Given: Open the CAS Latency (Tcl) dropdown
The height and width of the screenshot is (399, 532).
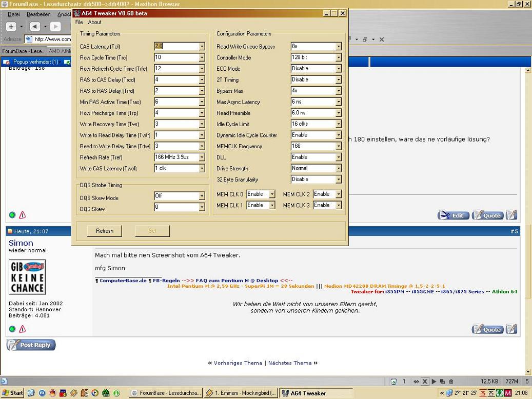Looking at the screenshot, I should click(x=202, y=47).
